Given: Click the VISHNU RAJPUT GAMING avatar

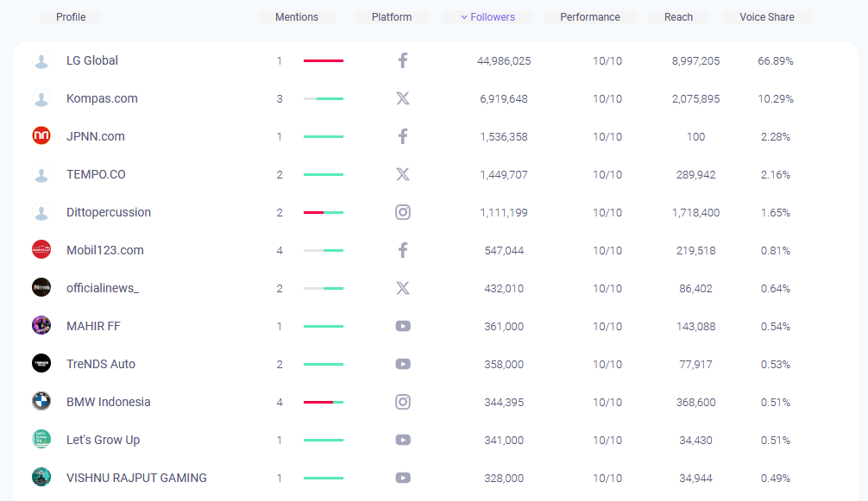Looking at the screenshot, I should [41, 477].
